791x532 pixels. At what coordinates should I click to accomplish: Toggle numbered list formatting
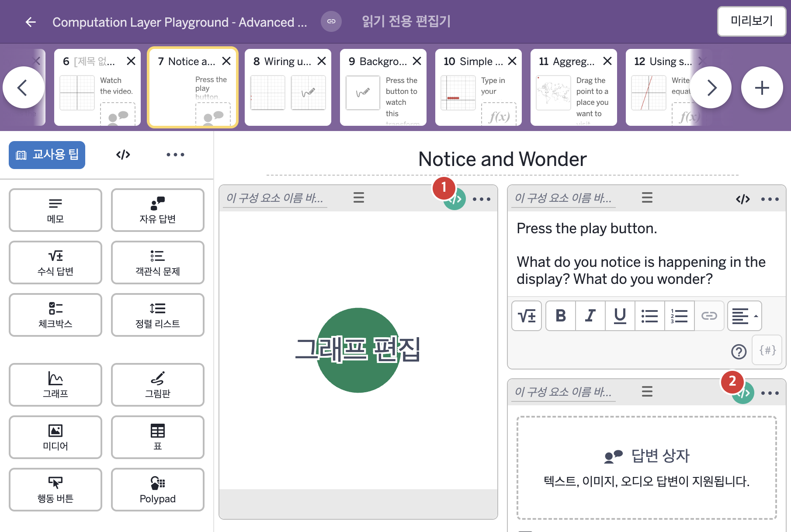pyautogui.click(x=680, y=316)
